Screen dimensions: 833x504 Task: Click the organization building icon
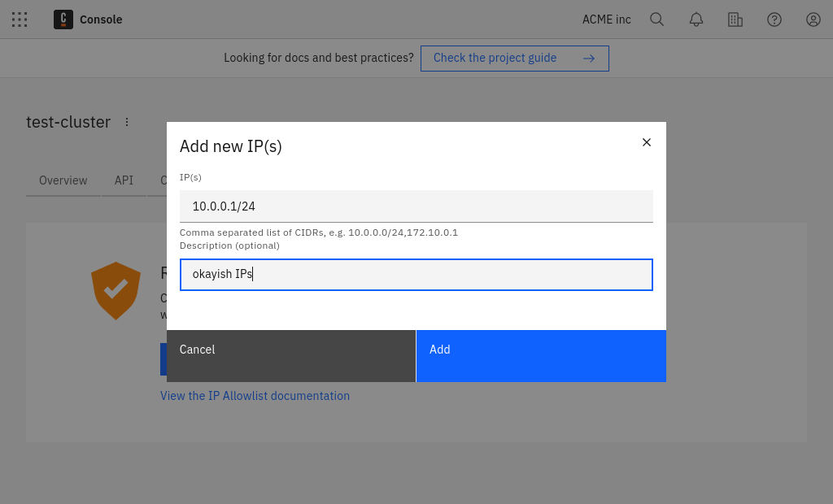tap(735, 20)
